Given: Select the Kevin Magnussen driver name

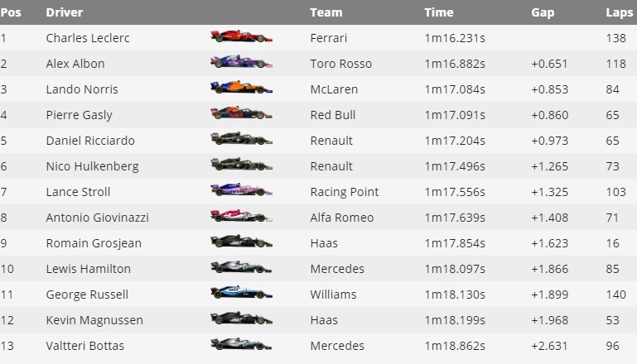Looking at the screenshot, I should [x=94, y=319].
